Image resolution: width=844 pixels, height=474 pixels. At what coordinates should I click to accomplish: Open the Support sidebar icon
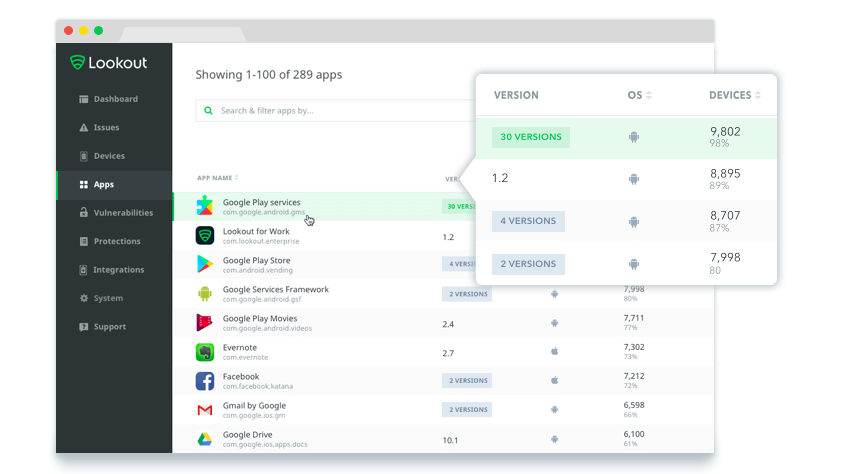click(x=84, y=327)
